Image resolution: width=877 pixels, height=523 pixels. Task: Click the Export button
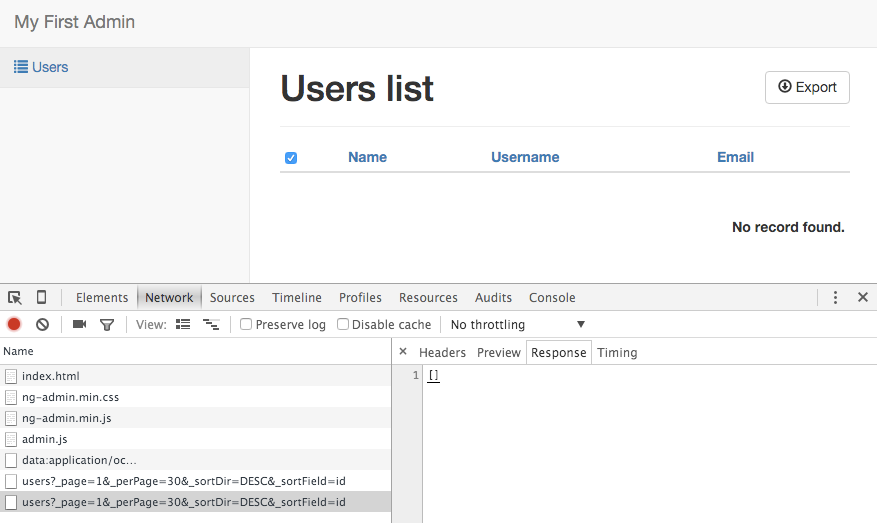tap(807, 87)
